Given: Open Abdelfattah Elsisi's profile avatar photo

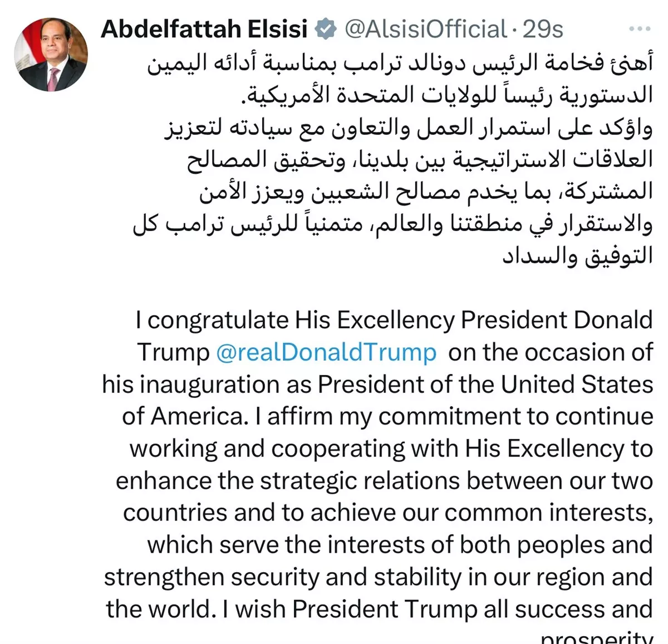Looking at the screenshot, I should (51, 54).
